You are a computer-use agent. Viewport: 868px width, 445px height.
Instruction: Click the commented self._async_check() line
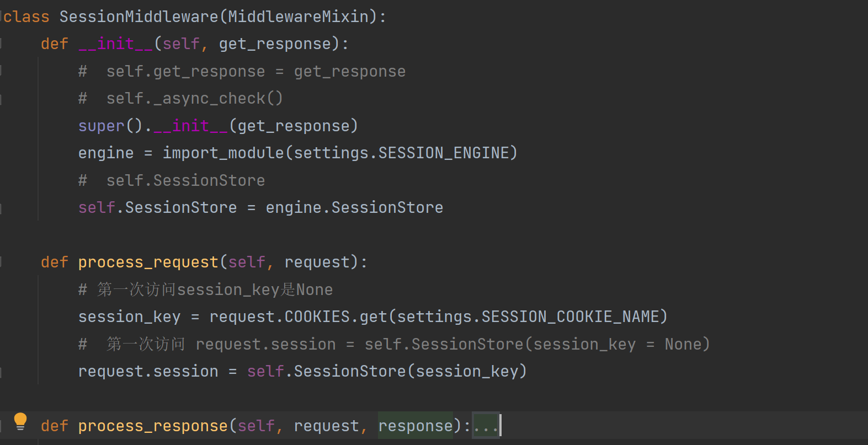pyautogui.click(x=194, y=98)
